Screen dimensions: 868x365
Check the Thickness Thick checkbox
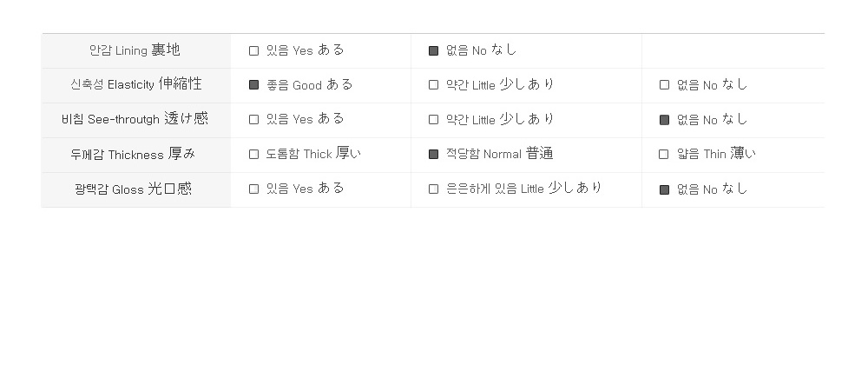tap(253, 154)
